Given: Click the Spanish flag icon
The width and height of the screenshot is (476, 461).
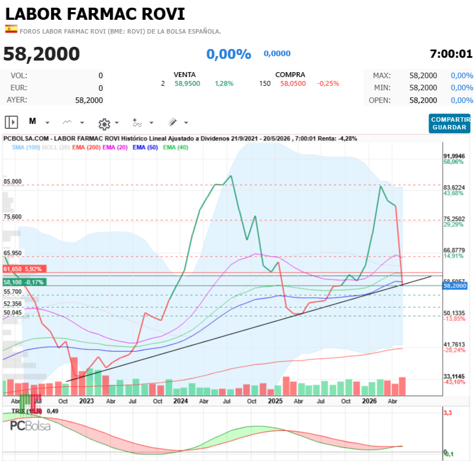Looking at the screenshot, I should pyautogui.click(x=11, y=29).
